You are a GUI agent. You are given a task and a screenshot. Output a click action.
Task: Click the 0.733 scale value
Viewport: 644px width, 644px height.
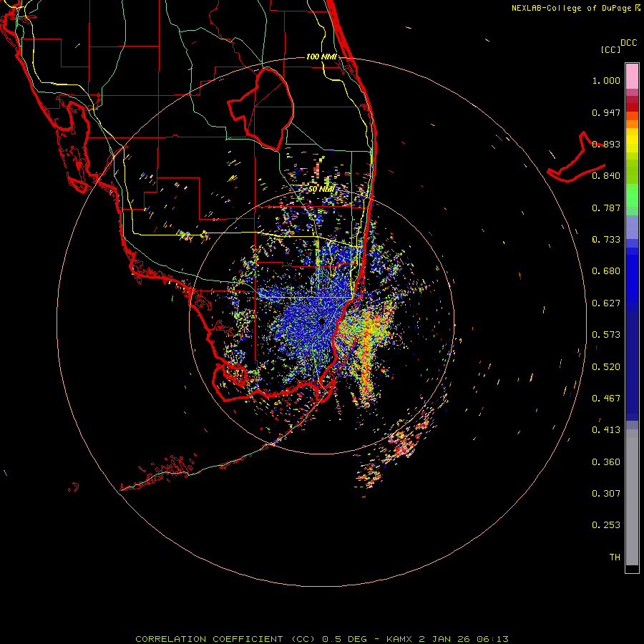[606, 240]
